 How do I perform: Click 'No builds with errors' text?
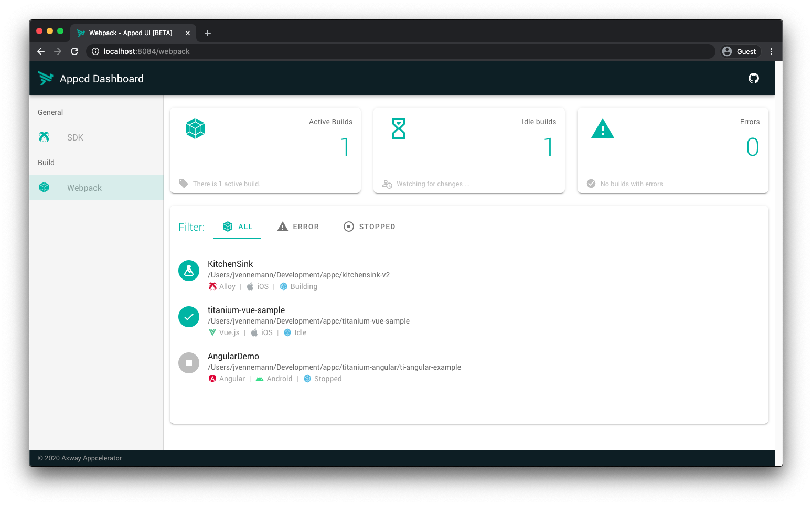[x=632, y=184]
